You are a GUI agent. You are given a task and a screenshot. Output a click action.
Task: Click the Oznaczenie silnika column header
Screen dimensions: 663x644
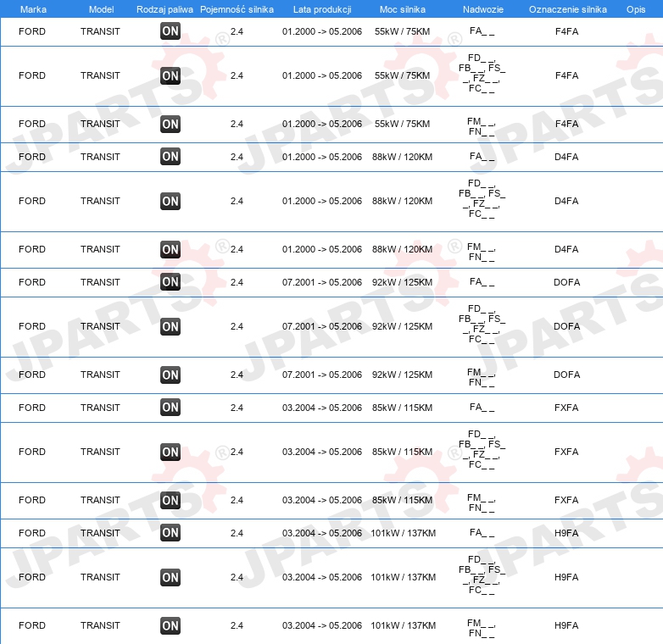[567, 9]
